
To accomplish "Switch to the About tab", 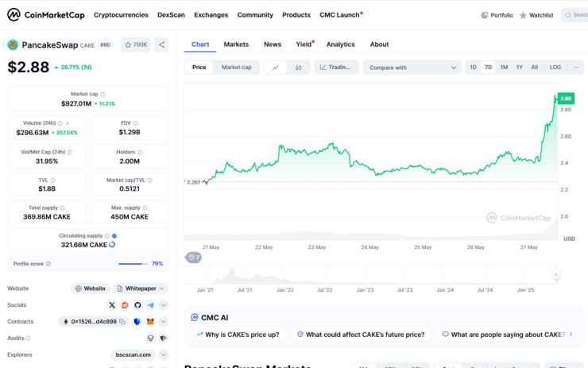I will [380, 45].
